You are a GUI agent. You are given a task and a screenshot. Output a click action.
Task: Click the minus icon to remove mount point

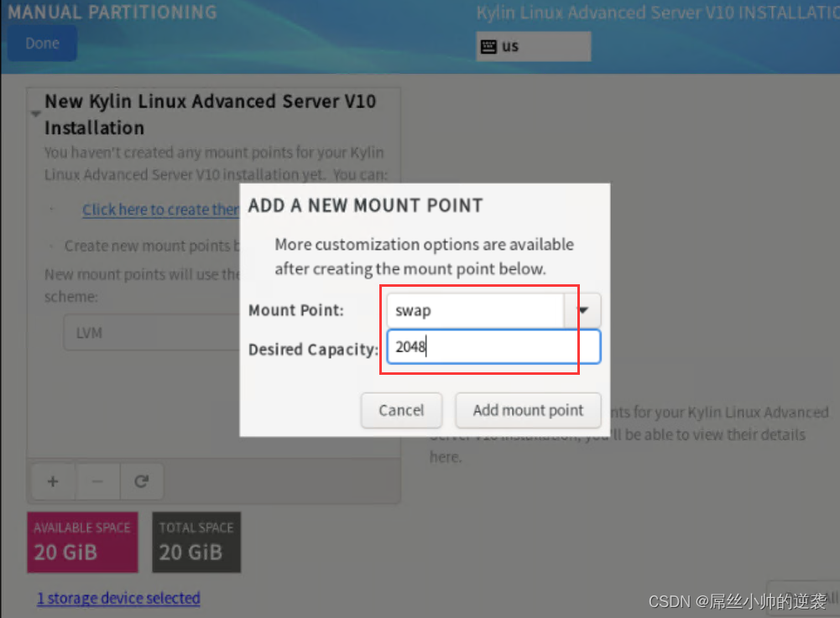[97, 481]
